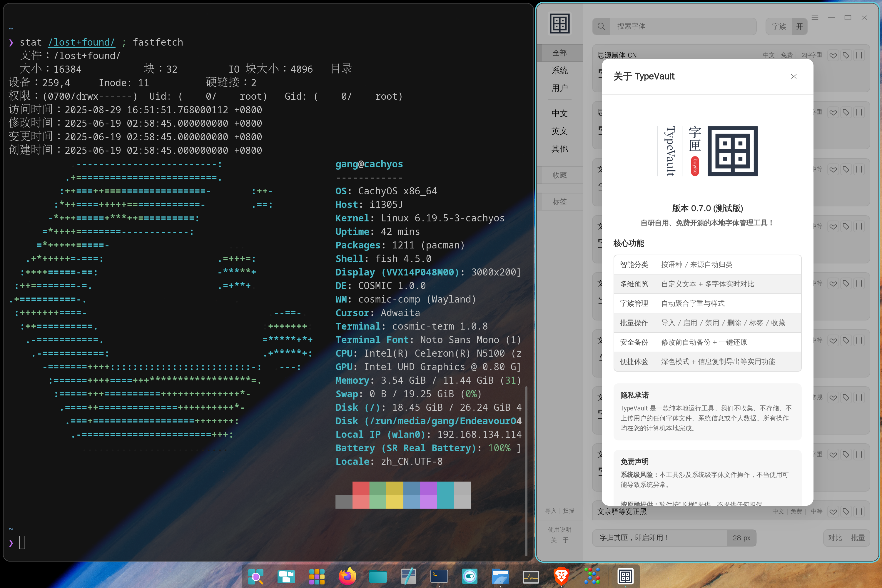
Task: Expand the weight list of 文泉驿等宽正黑
Action: click(x=859, y=511)
